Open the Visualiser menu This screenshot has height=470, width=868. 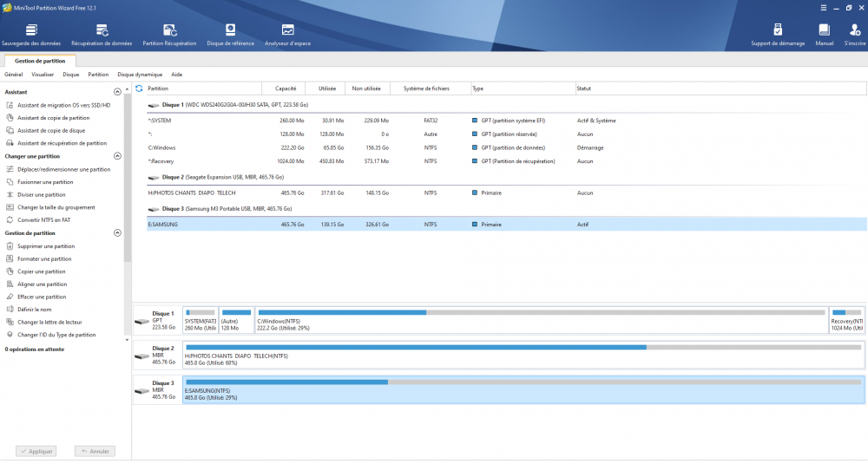click(x=43, y=75)
